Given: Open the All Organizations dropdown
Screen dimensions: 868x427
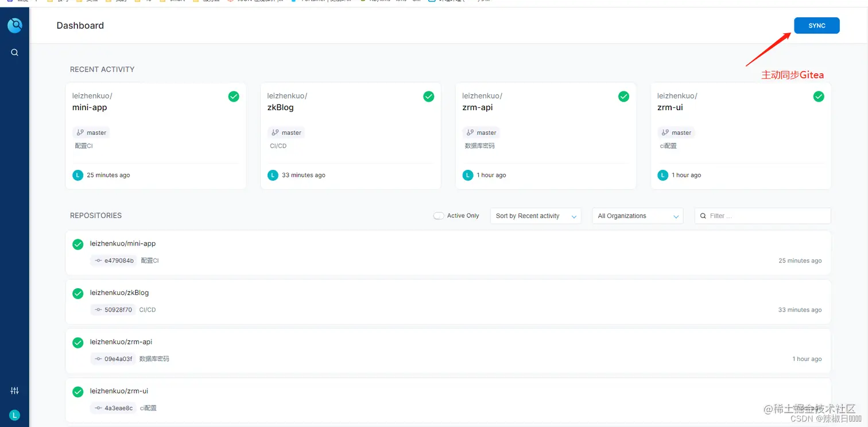Looking at the screenshot, I should click(637, 216).
